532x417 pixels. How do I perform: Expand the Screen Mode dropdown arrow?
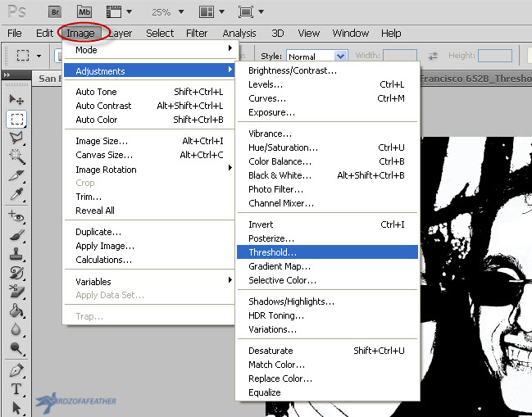click(x=261, y=12)
